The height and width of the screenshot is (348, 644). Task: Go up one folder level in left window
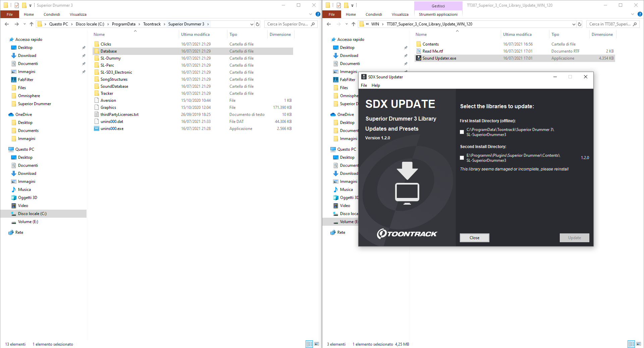(32, 24)
